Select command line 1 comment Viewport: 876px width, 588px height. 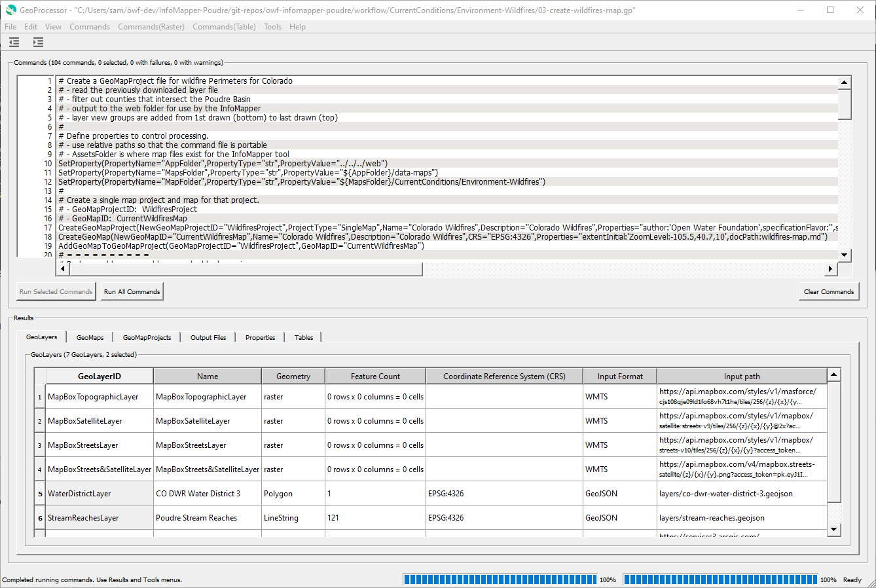click(448, 81)
